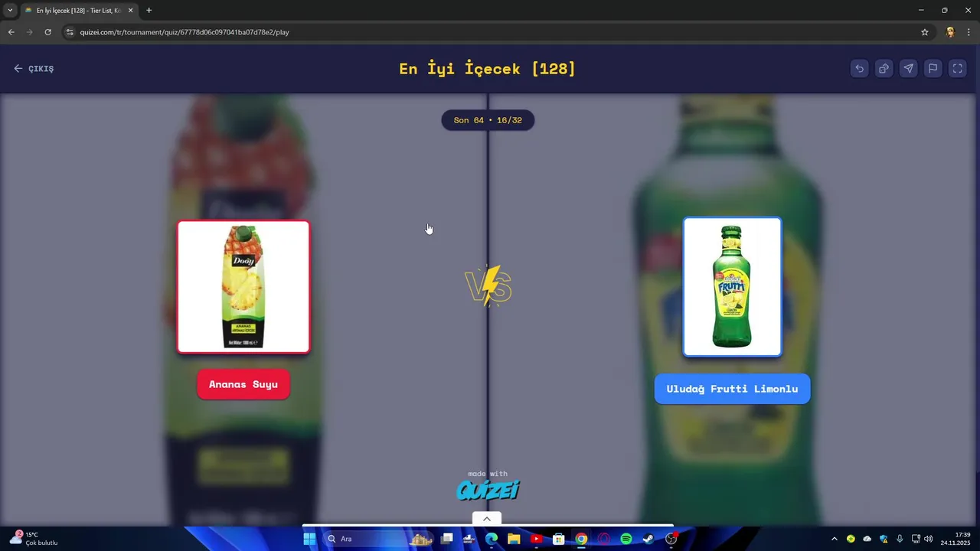Viewport: 980px width, 551px height.
Task: Open Windows Start menu
Action: click(309, 539)
